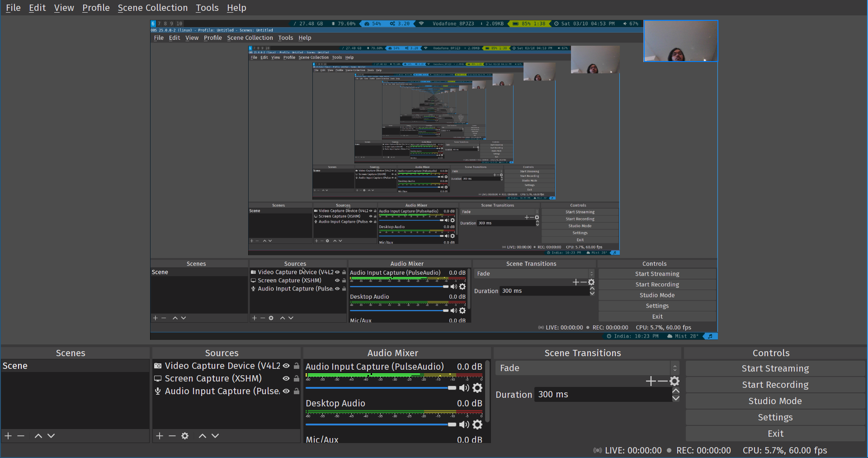Decrease the transition Duration with the down arrow
This screenshot has width=868, height=458.
tap(676, 398)
